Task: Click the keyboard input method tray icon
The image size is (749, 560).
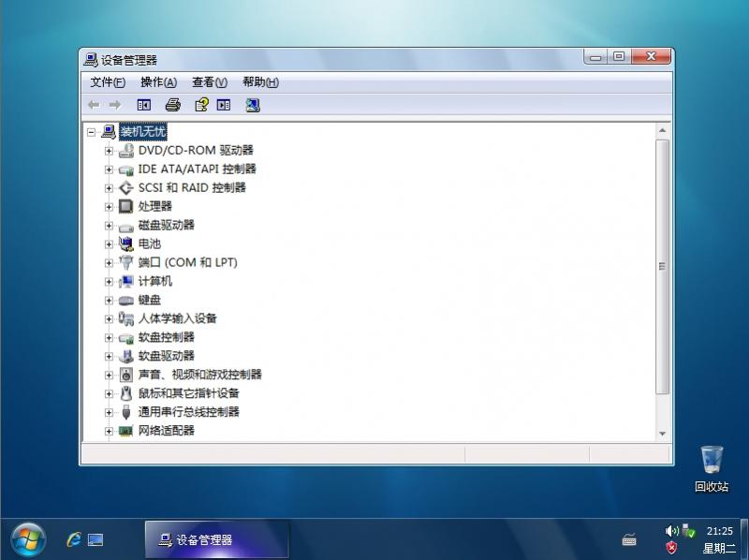Action: pos(629,540)
